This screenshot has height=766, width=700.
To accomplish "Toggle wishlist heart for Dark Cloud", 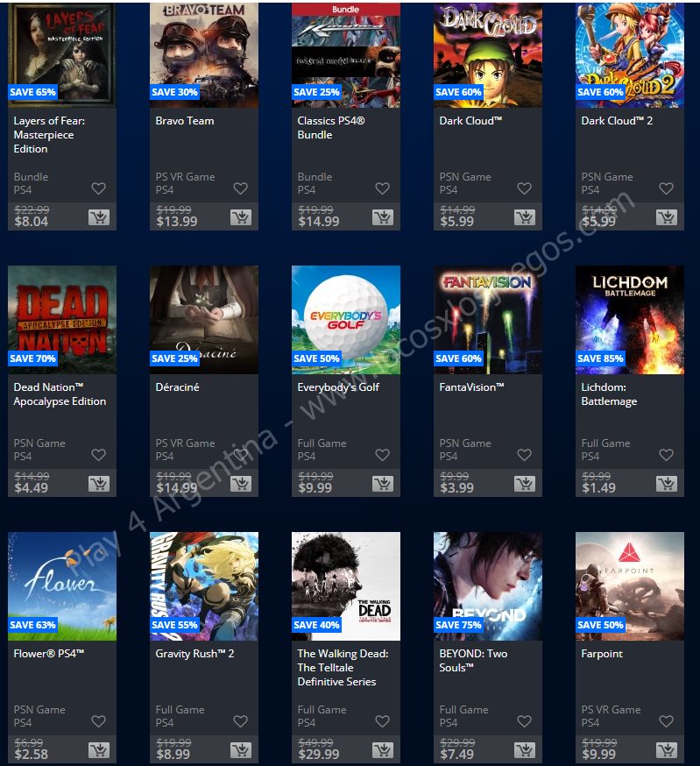I will click(x=524, y=188).
